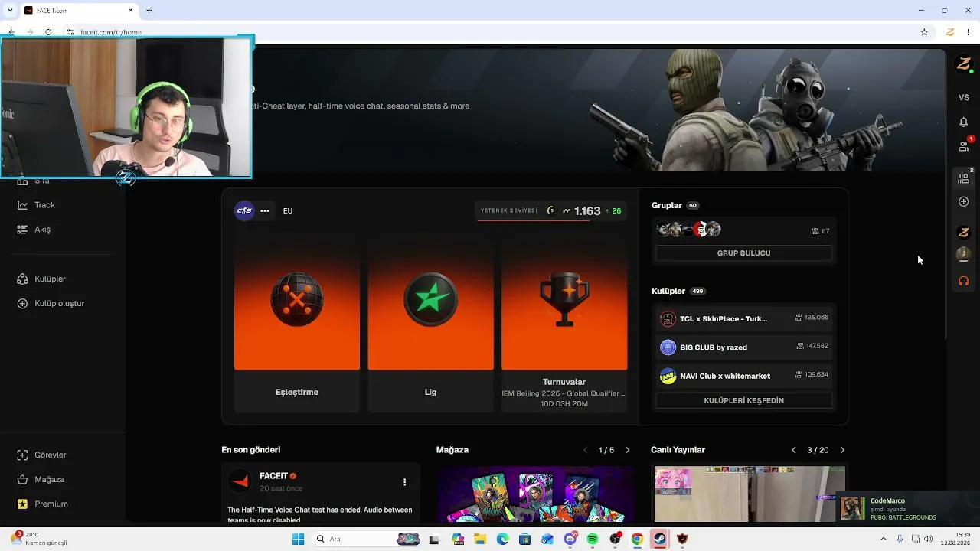Click the CodeMarco Steam friend notification
Screen dimensions: 980x551
tap(906, 509)
